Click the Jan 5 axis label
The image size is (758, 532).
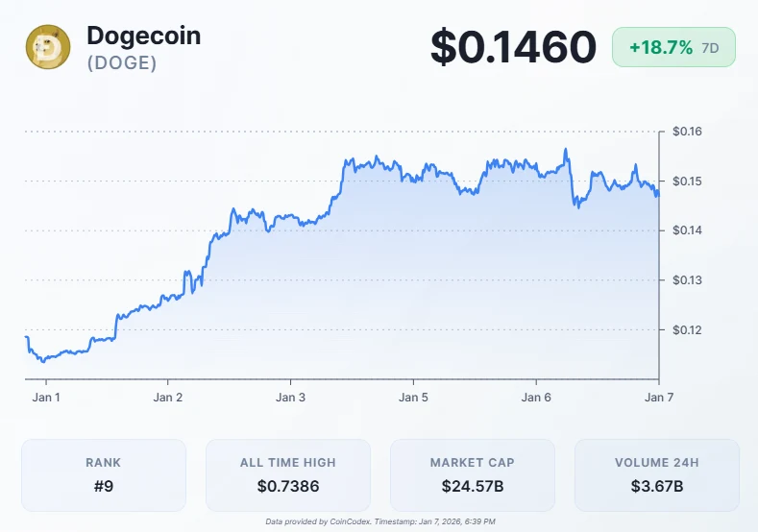pyautogui.click(x=414, y=397)
